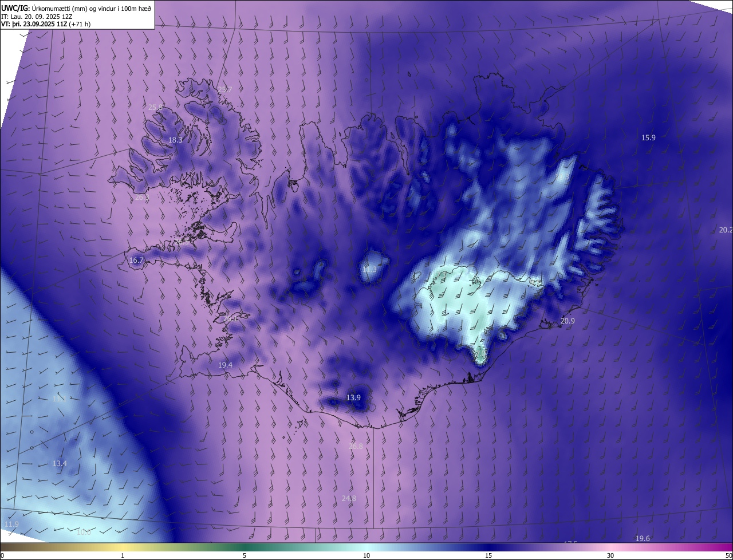Click the colorbar tick label 30
733x560 pixels.
click(610, 555)
